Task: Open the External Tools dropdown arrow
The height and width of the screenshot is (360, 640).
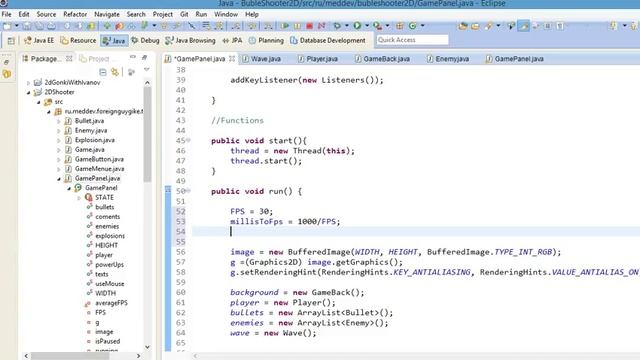Action: point(387,26)
